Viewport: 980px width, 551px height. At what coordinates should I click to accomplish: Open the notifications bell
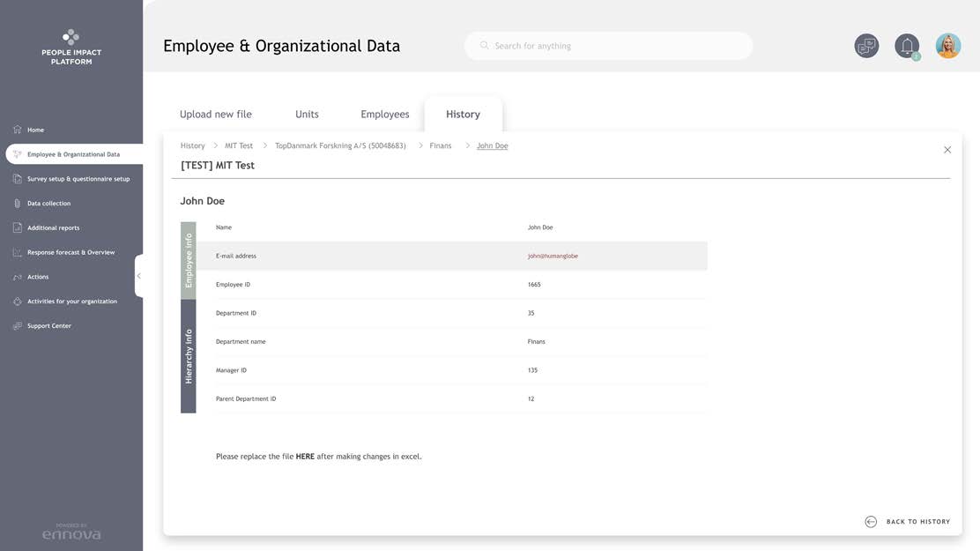(907, 46)
